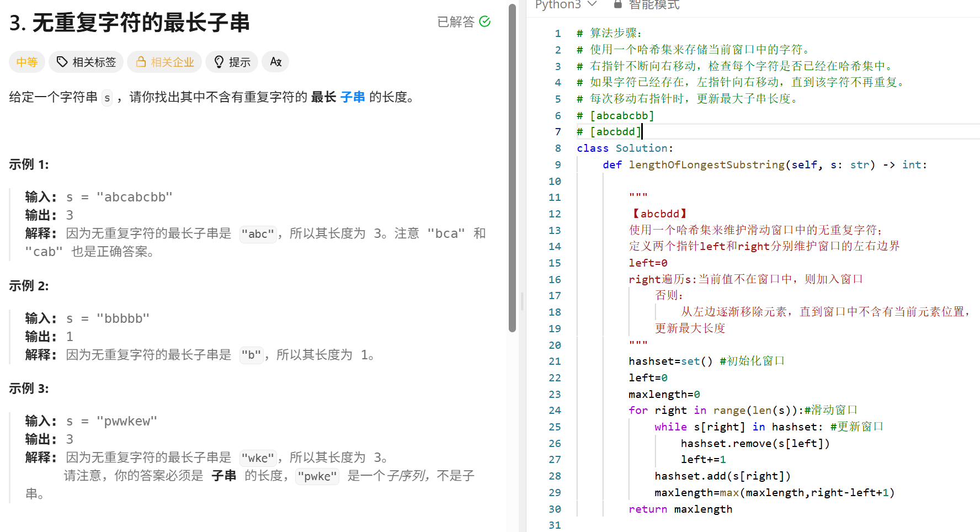Click the 示例 1 heading

click(29, 164)
